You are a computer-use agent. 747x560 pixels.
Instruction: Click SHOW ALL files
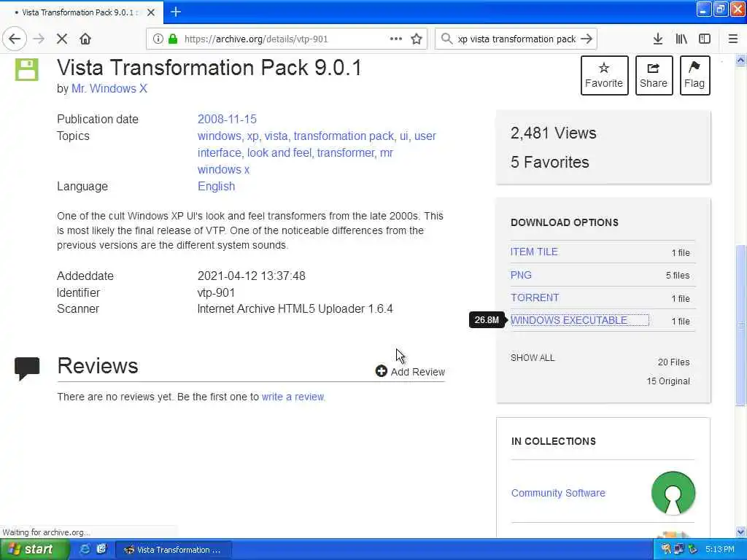point(533,357)
